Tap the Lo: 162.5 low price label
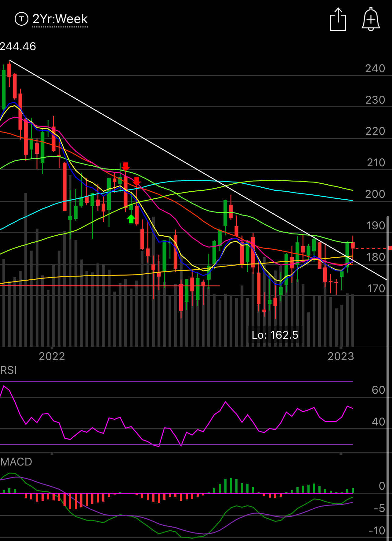 click(x=275, y=335)
